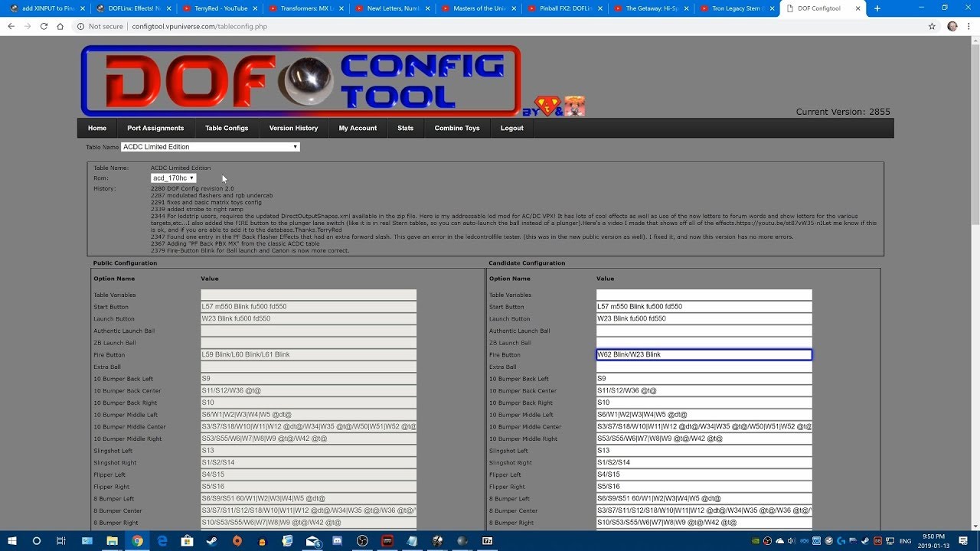Click the DOF Config Tool logo banner
This screenshot has width=980, height=551.
point(301,81)
